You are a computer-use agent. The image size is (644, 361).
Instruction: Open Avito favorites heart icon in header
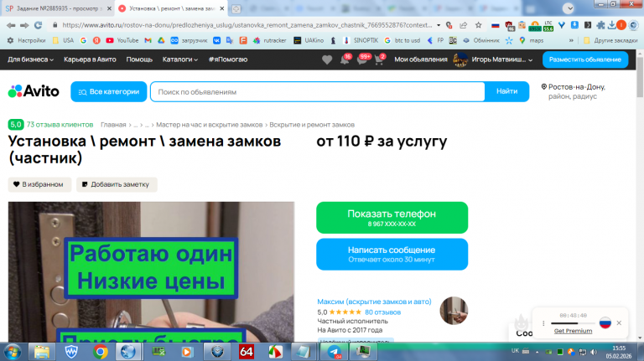click(327, 60)
